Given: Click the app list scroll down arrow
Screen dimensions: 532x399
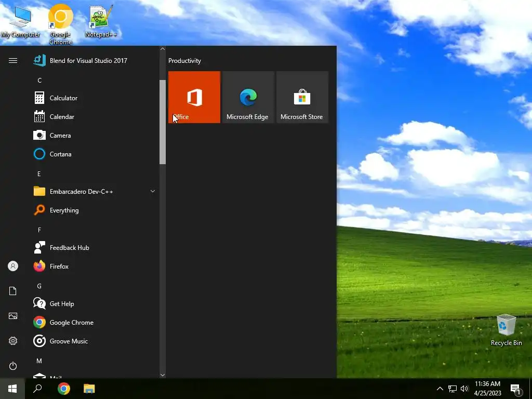Looking at the screenshot, I should coord(163,375).
